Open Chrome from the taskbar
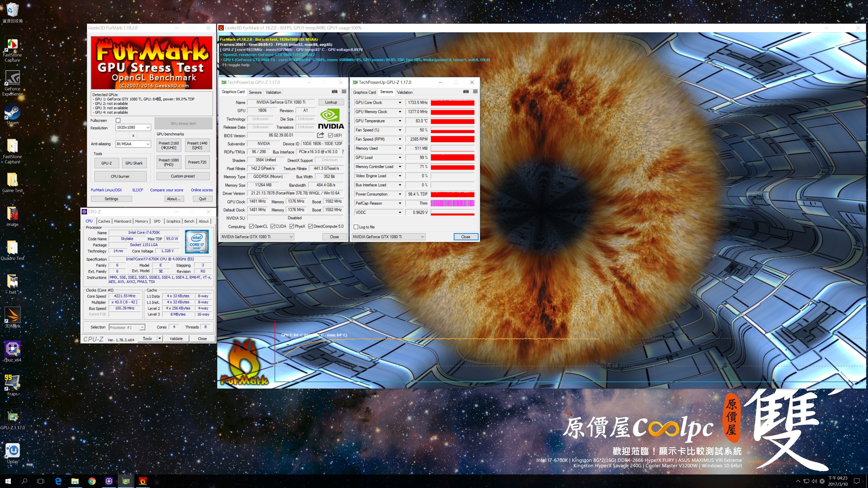 click(92, 481)
